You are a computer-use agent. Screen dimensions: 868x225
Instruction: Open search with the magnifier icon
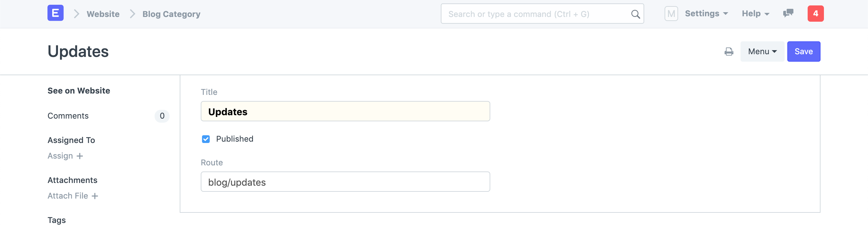(x=635, y=14)
